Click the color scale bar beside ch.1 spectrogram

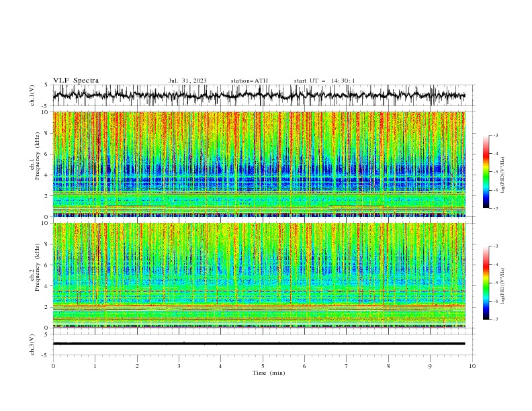[486, 172]
